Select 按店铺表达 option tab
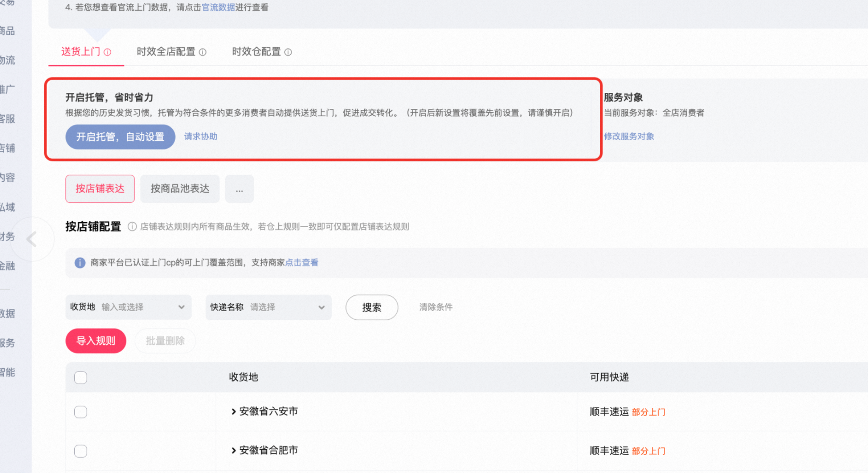 (100, 189)
